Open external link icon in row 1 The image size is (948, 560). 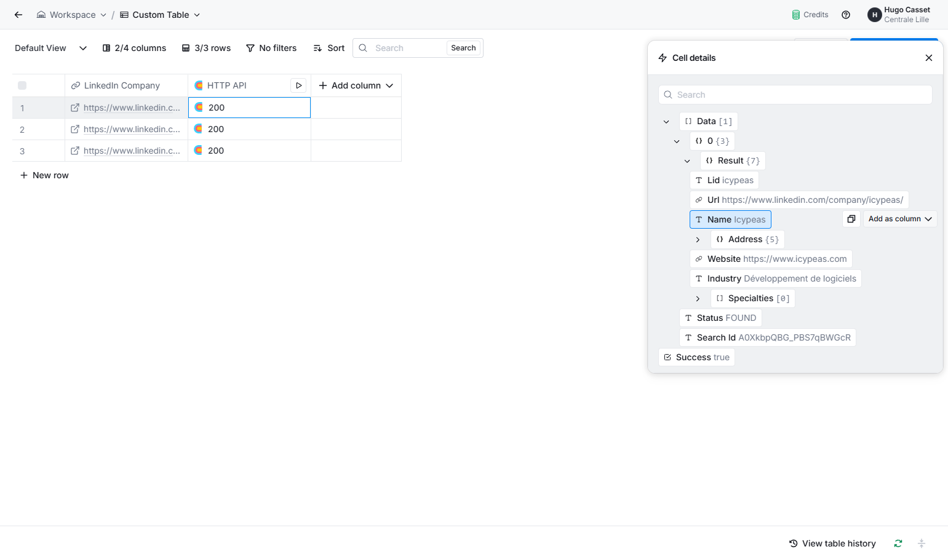click(x=75, y=108)
